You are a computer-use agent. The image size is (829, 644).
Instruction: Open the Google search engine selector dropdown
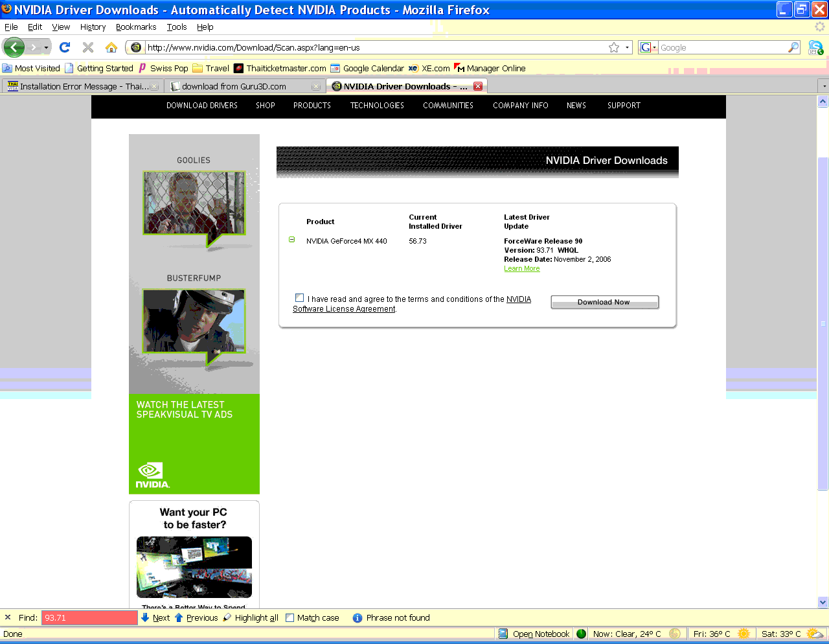[x=648, y=47]
